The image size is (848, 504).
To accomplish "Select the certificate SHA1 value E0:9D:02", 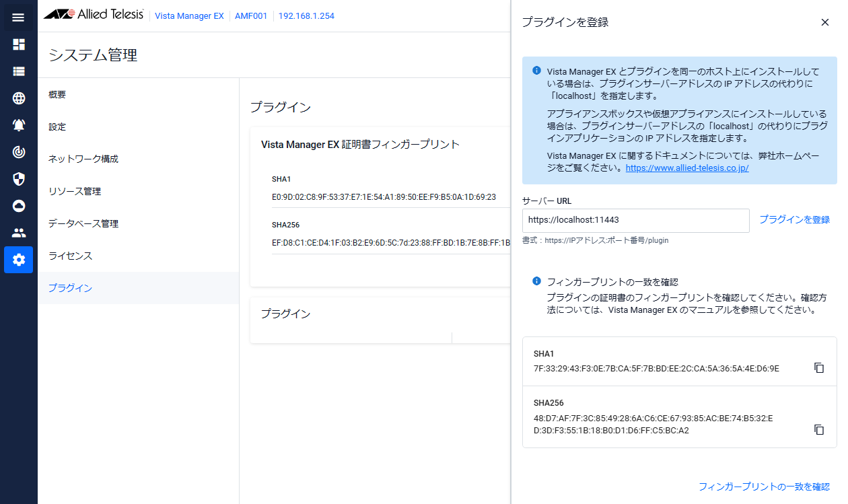I will (x=384, y=197).
